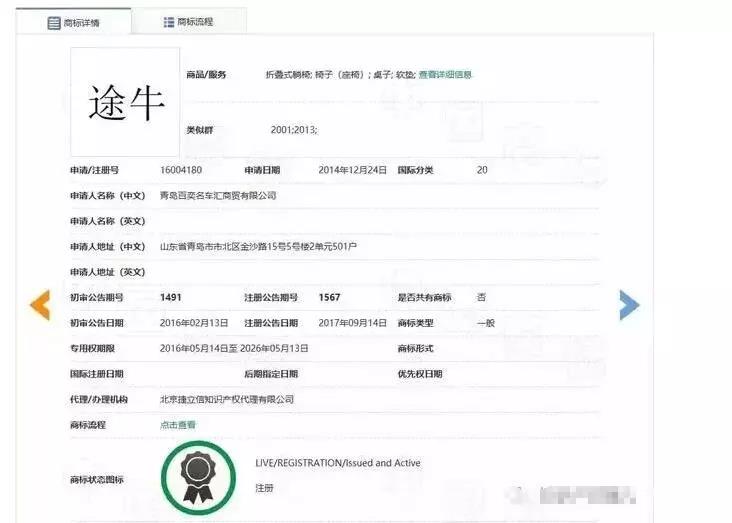Screen dimensions: 732x523
Task: Go to next trademark with blue right arrow
Action: point(629,305)
